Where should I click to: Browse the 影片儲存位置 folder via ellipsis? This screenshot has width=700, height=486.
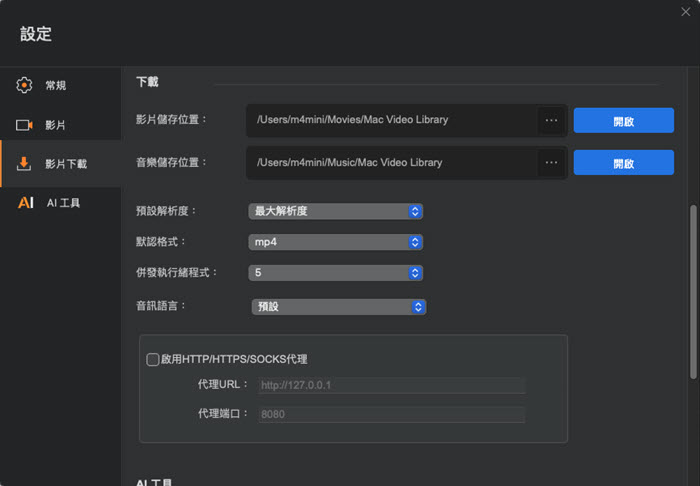tap(551, 120)
